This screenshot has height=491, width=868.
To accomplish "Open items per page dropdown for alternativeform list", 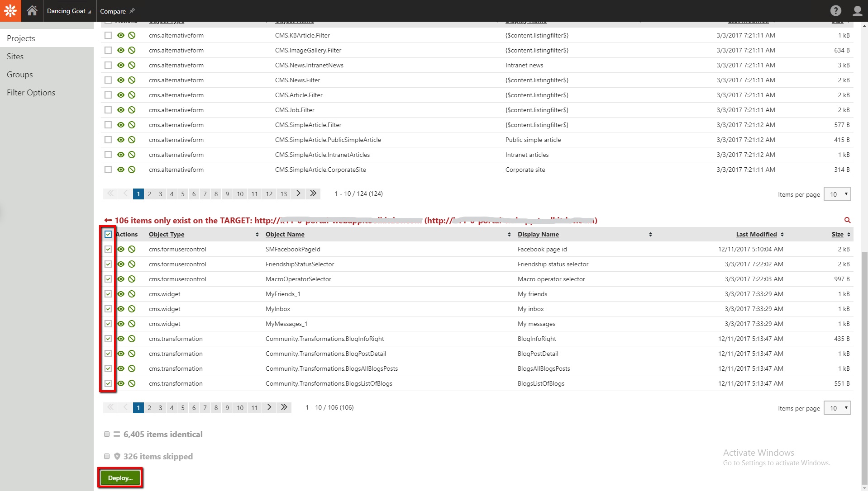I will 837,194.
